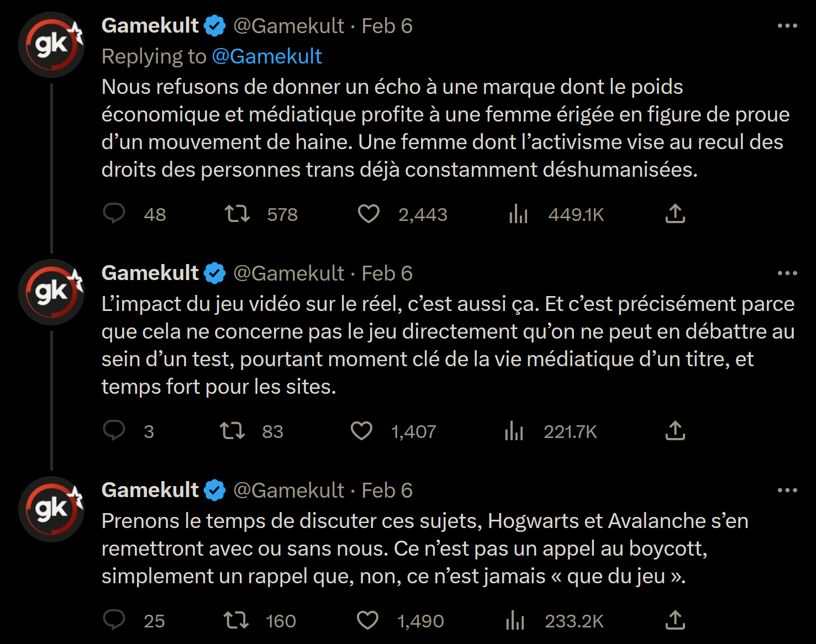This screenshot has height=644, width=816.
Task: Share the second tweet about L'impact du jeu vidéo
Action: pyautogui.click(x=675, y=431)
